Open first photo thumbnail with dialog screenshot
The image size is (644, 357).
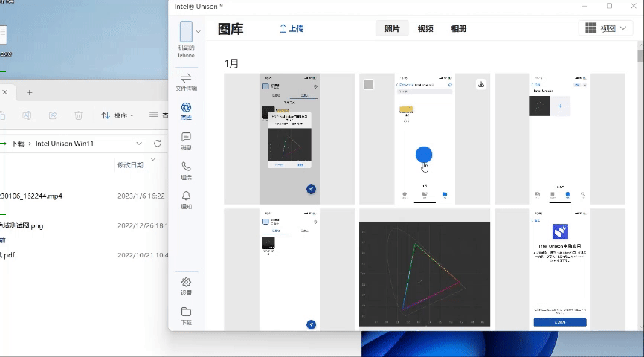point(289,139)
